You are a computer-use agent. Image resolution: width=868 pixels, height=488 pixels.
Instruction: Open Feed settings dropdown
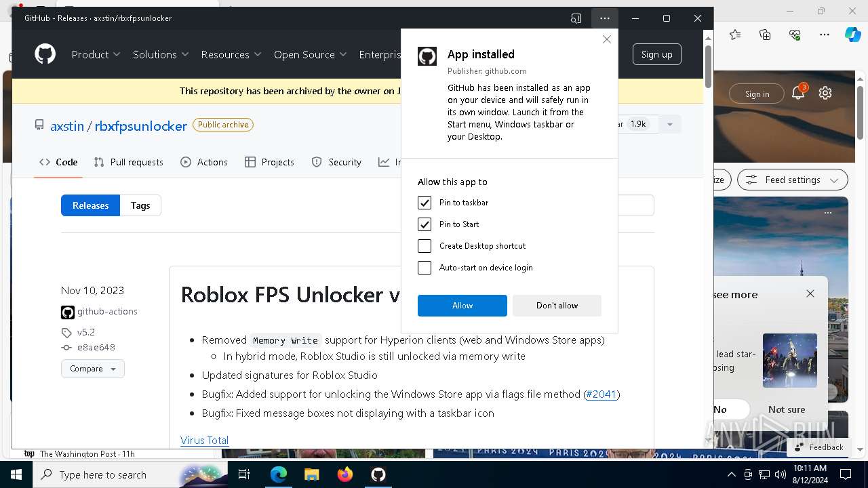click(x=792, y=180)
